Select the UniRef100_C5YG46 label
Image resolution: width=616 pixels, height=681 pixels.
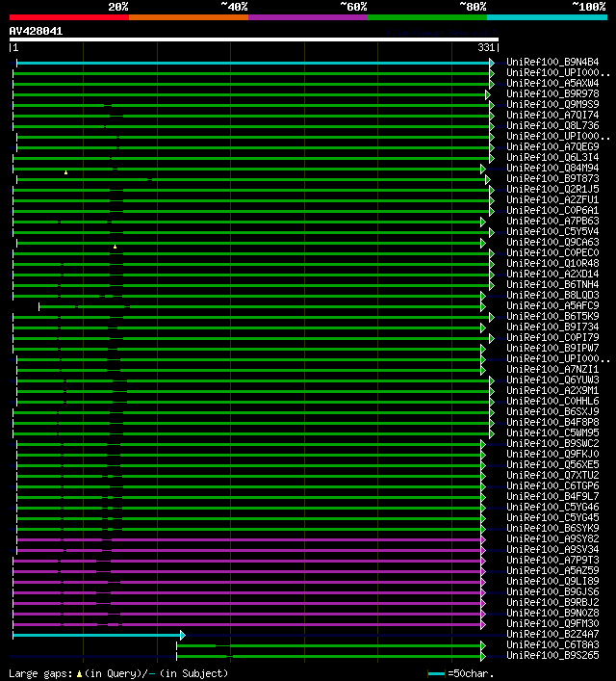coord(552,508)
